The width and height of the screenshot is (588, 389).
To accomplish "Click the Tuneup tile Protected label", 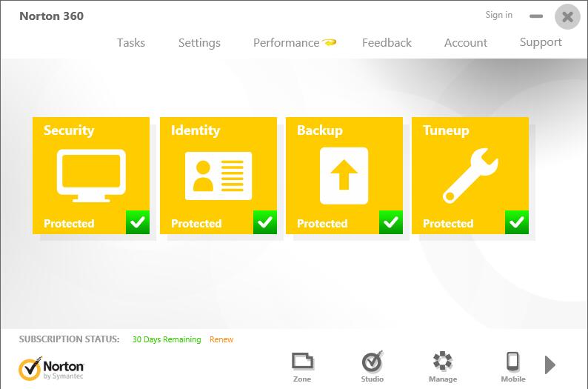I will pyautogui.click(x=448, y=224).
